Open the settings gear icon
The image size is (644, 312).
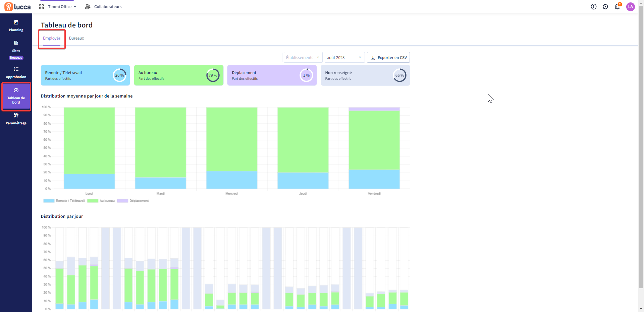pos(605,7)
